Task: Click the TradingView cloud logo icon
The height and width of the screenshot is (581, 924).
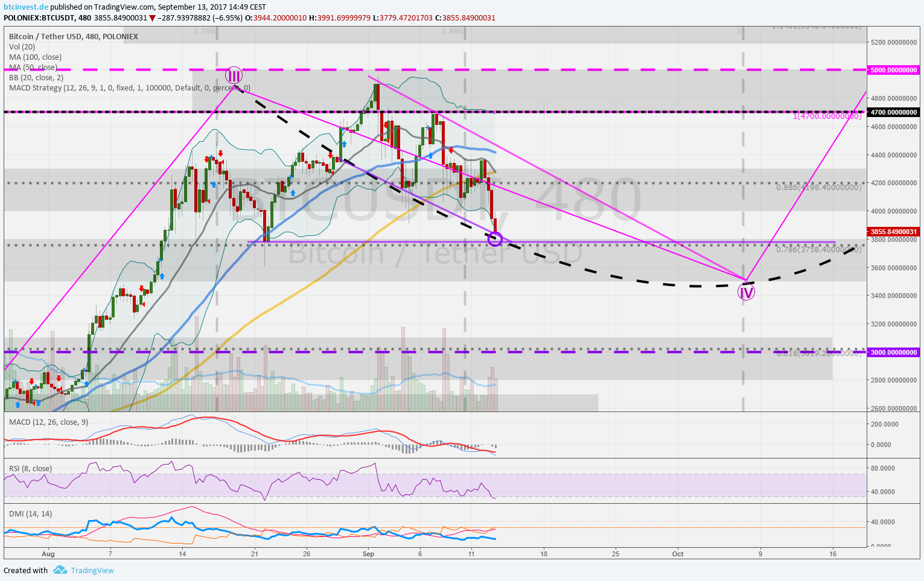Action: [x=59, y=570]
